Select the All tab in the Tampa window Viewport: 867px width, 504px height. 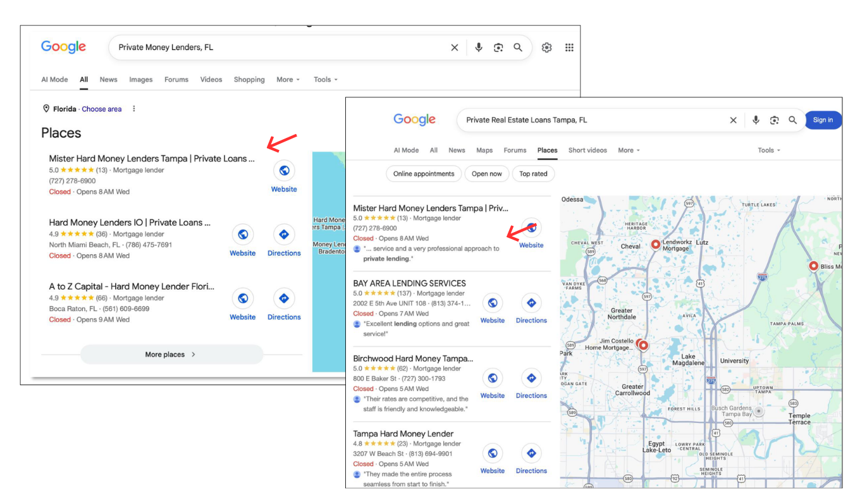(434, 151)
